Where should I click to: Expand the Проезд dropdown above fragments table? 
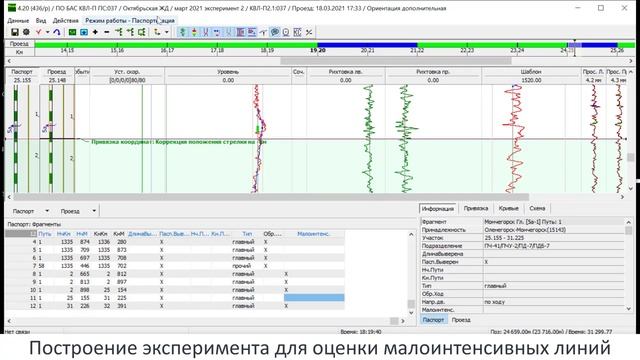94,211
